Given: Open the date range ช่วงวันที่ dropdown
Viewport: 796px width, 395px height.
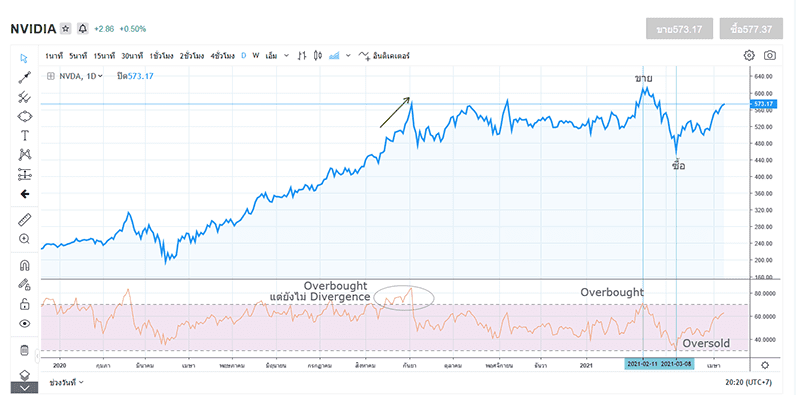Looking at the screenshot, I should click(x=67, y=381).
